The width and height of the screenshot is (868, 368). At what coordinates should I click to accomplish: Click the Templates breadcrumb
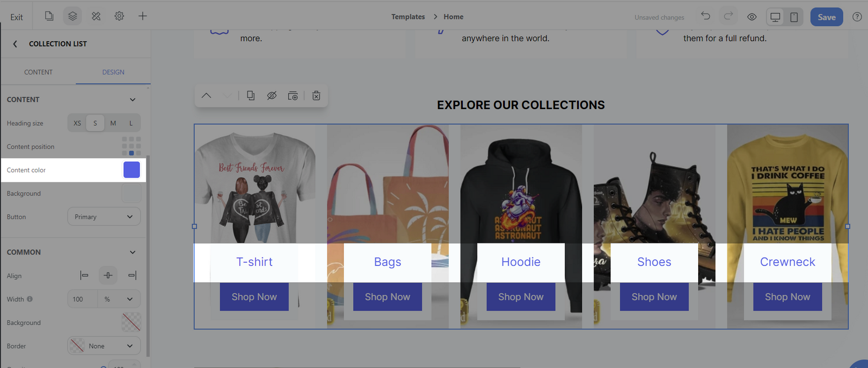point(408,17)
